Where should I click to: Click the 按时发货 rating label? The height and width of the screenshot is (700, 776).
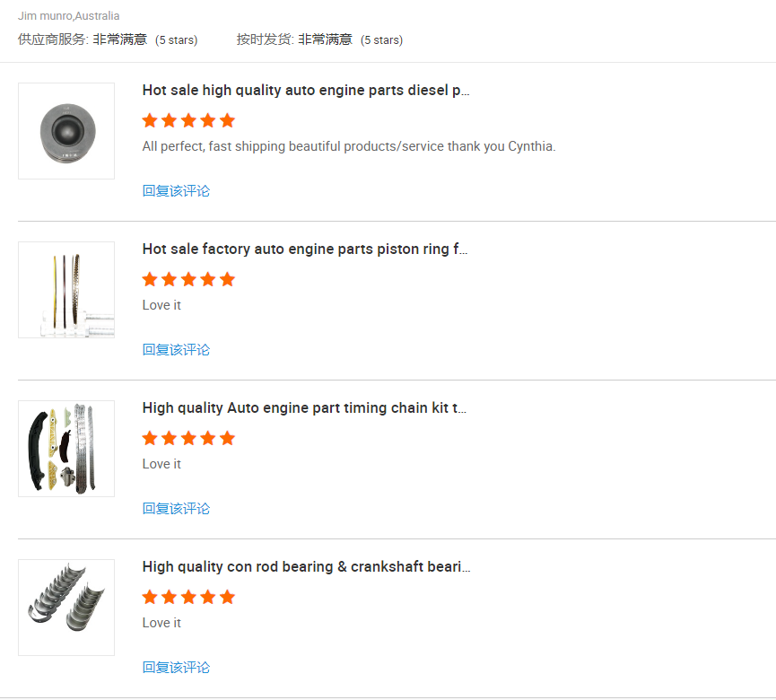coord(265,39)
